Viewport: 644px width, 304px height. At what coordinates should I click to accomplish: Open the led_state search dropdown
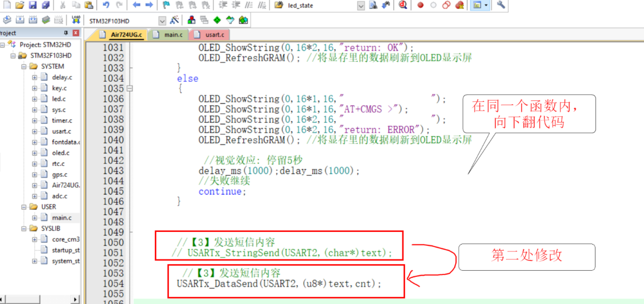[361, 6]
